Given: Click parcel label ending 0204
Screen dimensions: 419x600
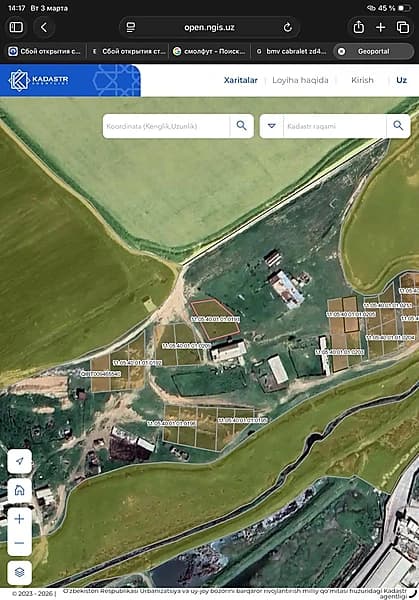Looking at the screenshot, I should tap(390, 338).
